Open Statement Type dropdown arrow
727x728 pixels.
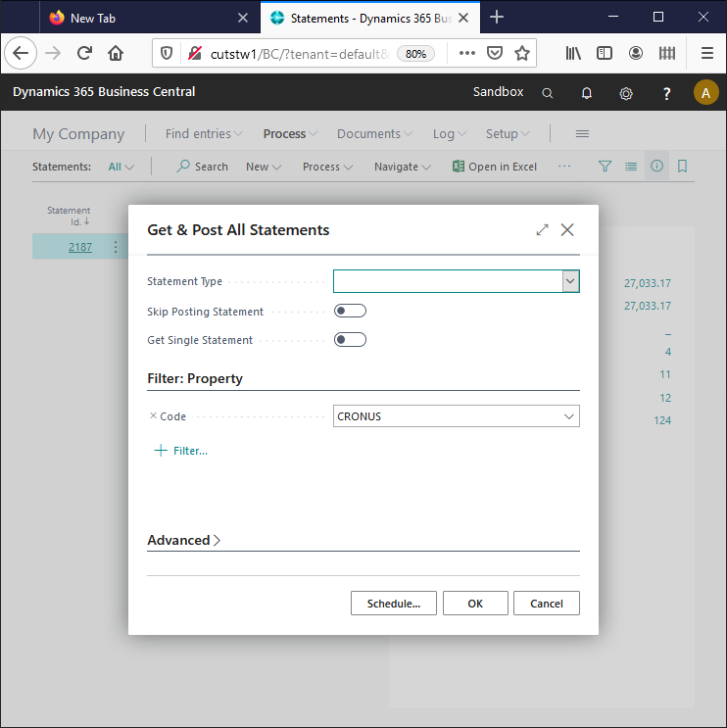coord(570,281)
